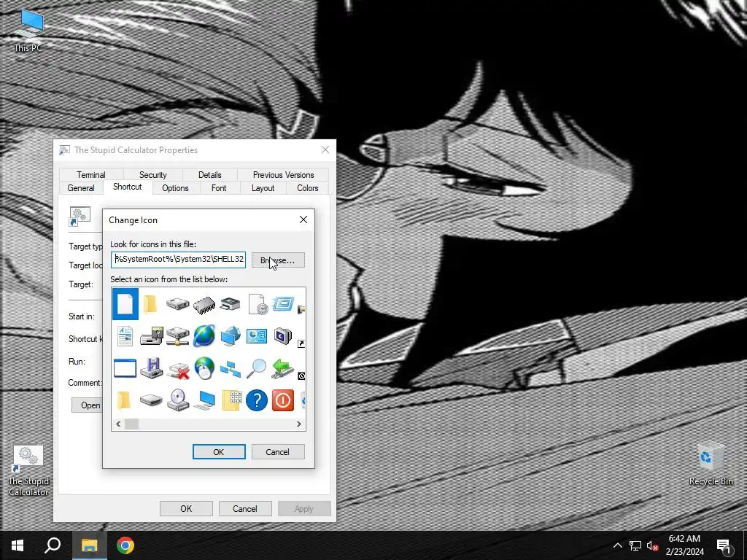
Task: Select the Recycle Bin desktop icon
Action: point(711,463)
